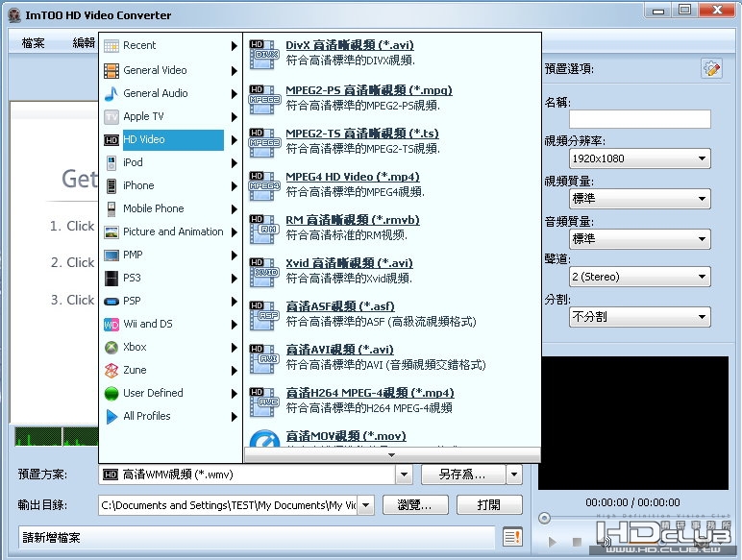Click the 打開 open button
Screen dimensions: 742x560
point(489,505)
